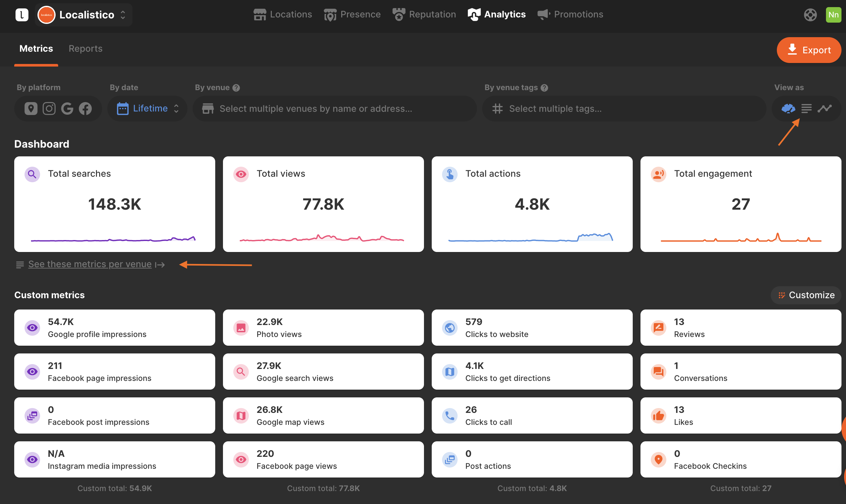Click the Google profile impressions eye icon
This screenshot has width=846, height=504.
(x=32, y=328)
